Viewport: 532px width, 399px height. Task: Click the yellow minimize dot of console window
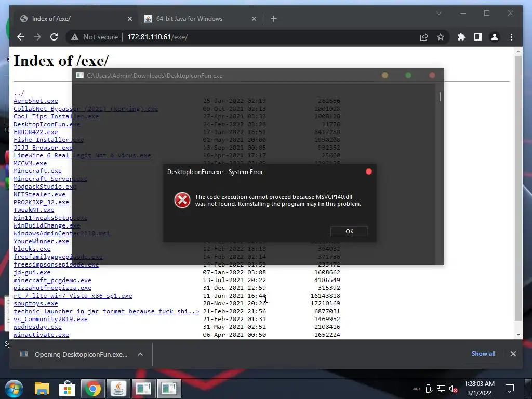point(385,75)
